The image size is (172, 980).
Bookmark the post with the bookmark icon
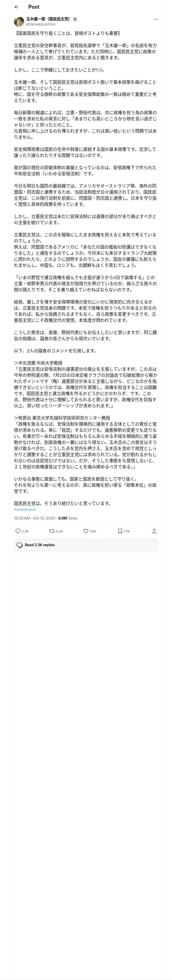click(120, 531)
